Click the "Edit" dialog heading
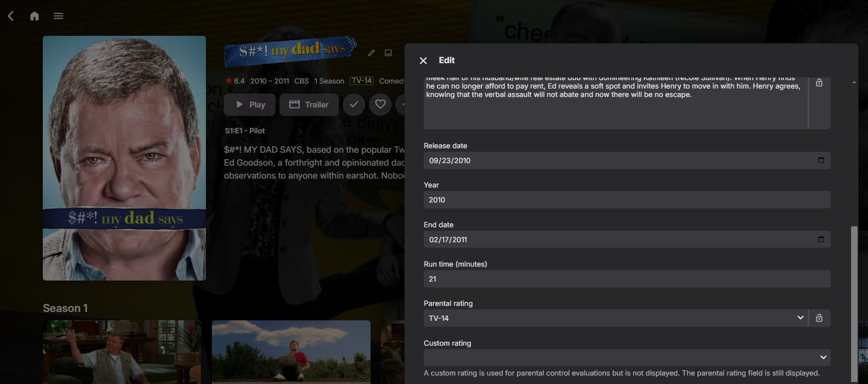This screenshot has height=384, width=868. (447, 60)
